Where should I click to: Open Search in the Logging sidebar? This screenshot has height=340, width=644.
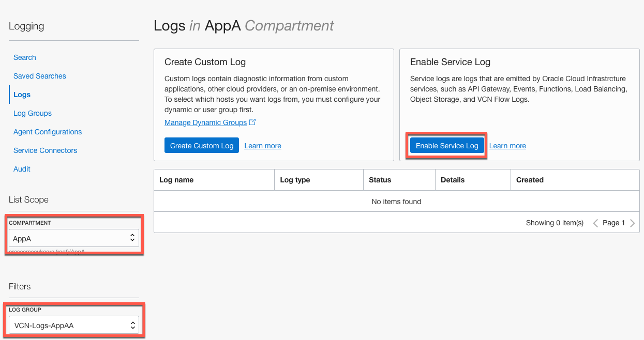click(x=25, y=57)
